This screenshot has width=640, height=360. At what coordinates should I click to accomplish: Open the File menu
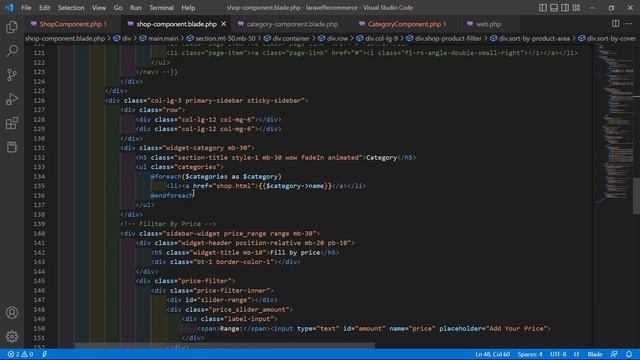26,8
